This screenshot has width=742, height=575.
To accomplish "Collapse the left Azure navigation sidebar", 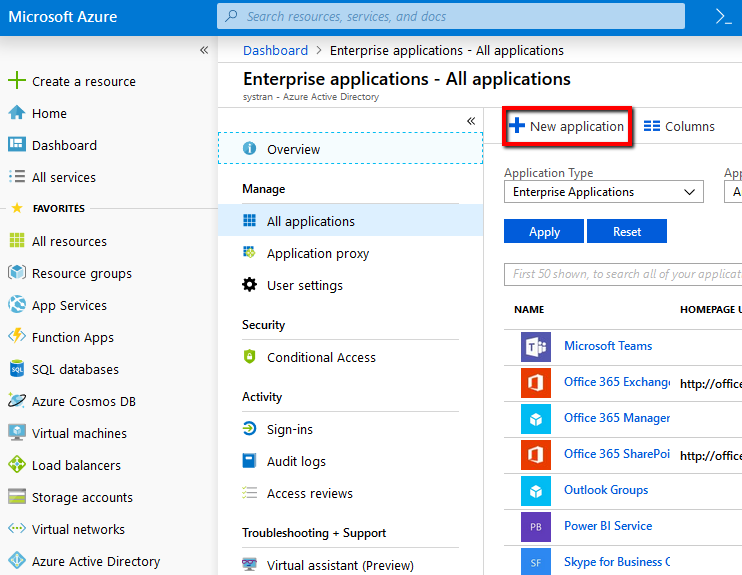I will [204, 50].
